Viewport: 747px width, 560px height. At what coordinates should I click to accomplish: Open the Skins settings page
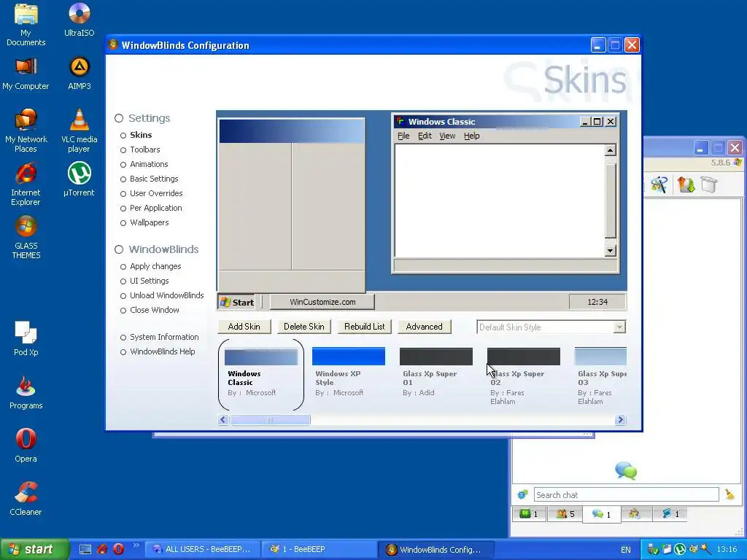(141, 135)
